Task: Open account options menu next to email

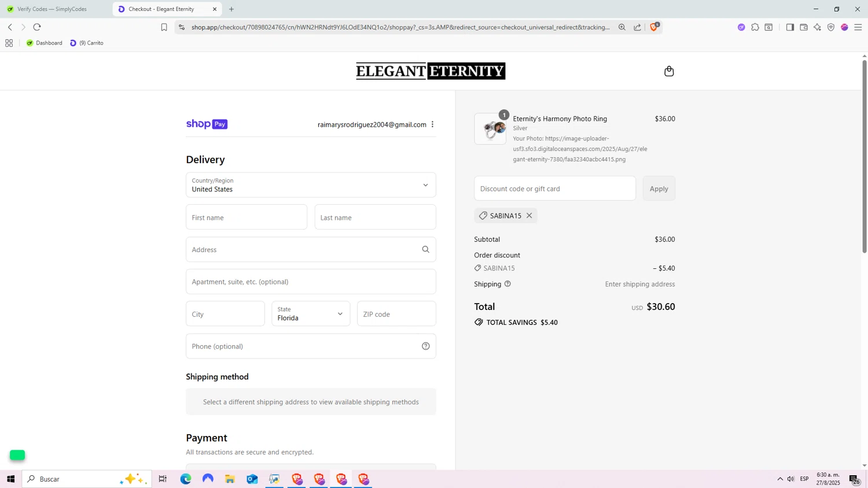Action: point(432,124)
